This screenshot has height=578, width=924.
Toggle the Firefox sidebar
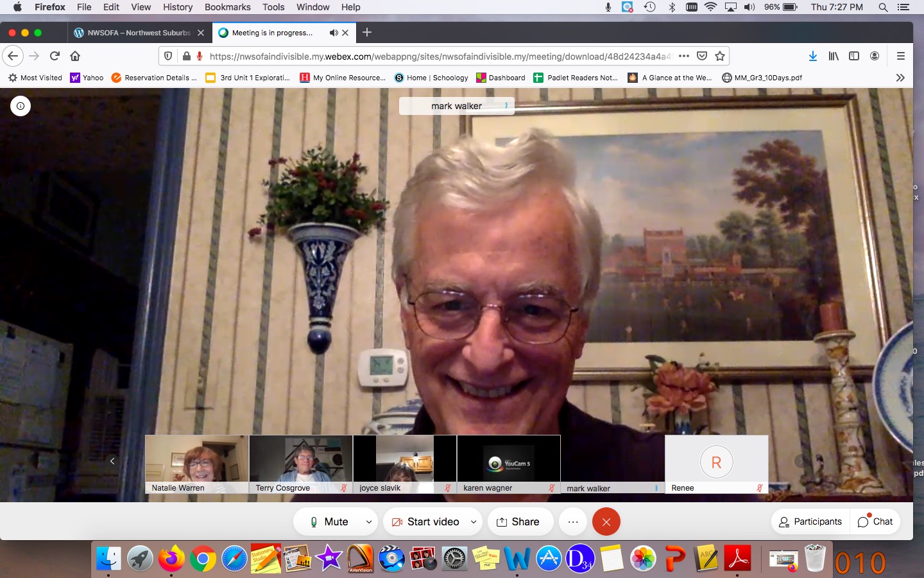click(854, 56)
